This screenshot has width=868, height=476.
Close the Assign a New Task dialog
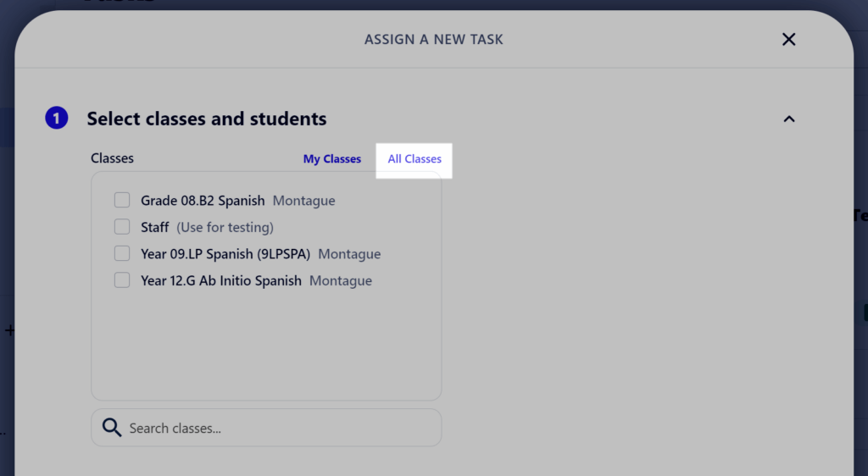tap(789, 39)
